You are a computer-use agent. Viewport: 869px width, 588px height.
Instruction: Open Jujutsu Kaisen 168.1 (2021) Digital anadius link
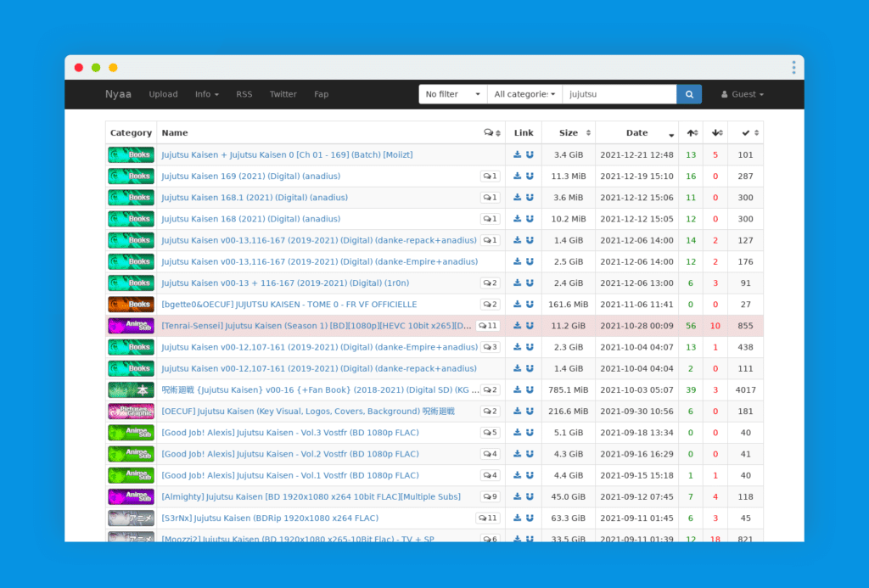pyautogui.click(x=255, y=198)
